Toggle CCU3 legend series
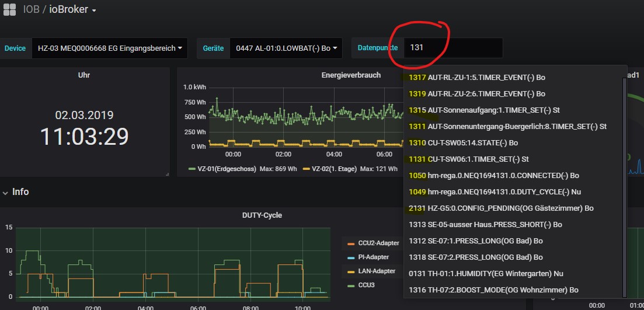The image size is (644, 310). tap(366, 285)
